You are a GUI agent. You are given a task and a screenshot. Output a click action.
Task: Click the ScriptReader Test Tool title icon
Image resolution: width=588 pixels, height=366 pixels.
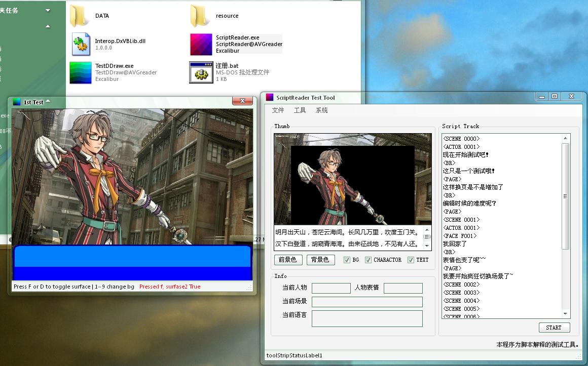pos(270,98)
